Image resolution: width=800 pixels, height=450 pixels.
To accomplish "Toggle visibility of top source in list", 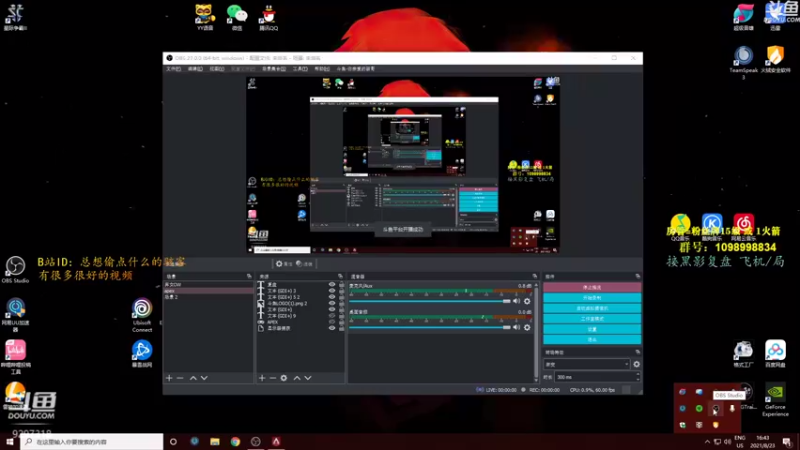I will coord(332,285).
